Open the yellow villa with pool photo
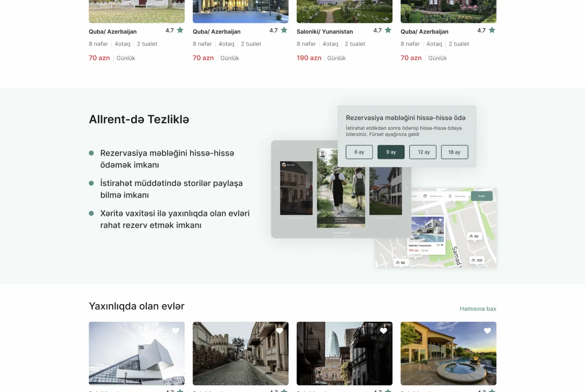Image resolution: width=585 pixels, height=392 pixels. point(448,353)
